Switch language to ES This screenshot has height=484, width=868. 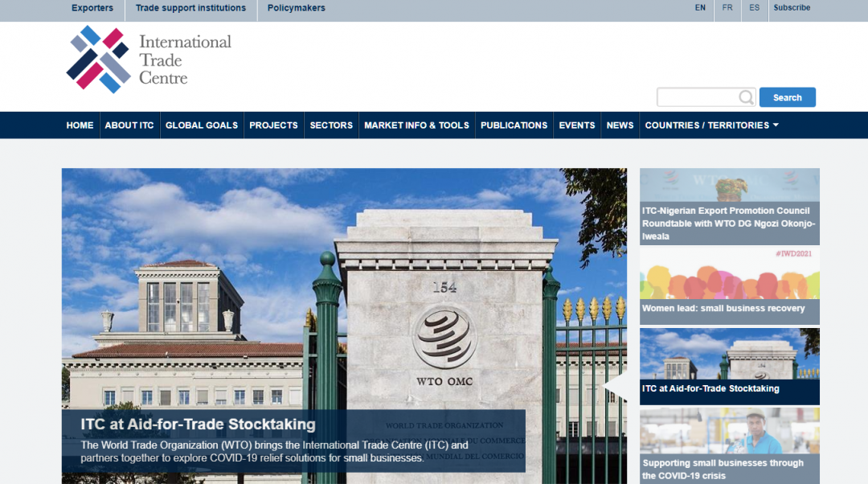click(x=755, y=8)
